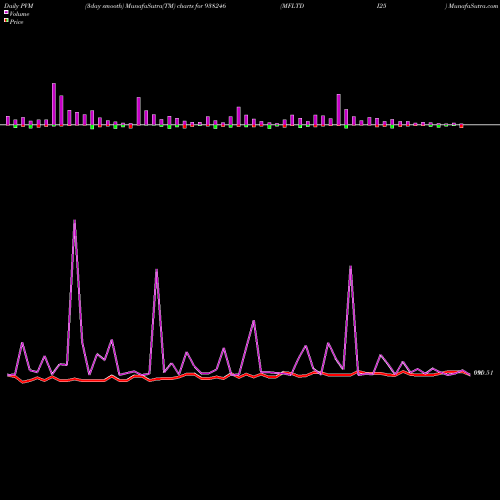Click the highest peak of the magenta volume line
Screen dimensions: 500x500
point(74,221)
